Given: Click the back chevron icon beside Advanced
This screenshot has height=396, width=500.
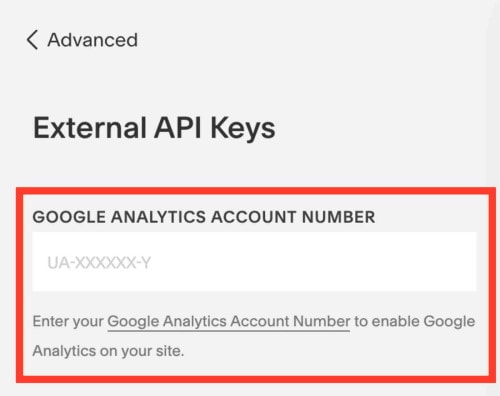Looking at the screenshot, I should 32,40.
